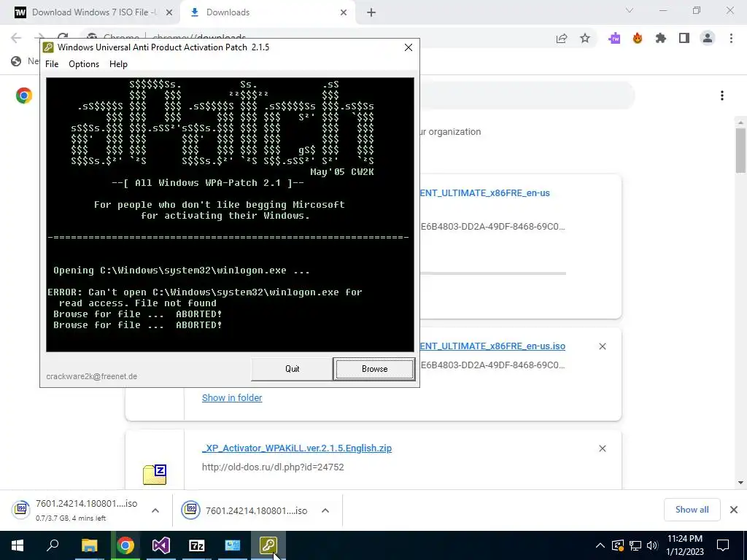747x560 pixels.
Task: Open the File menu in patch window
Action: pyautogui.click(x=52, y=64)
